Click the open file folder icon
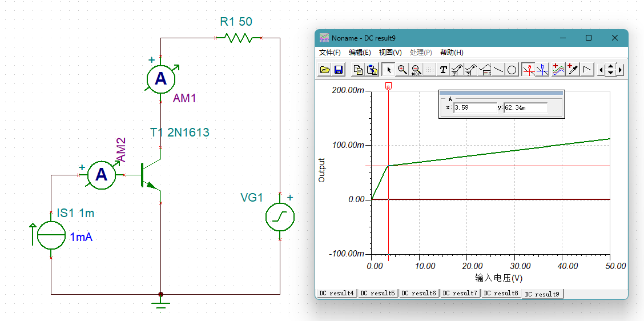The image size is (644, 321). click(325, 70)
